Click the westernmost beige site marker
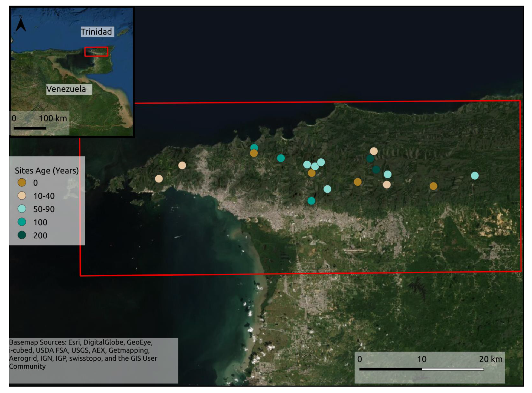The width and height of the screenshot is (532, 393). click(159, 179)
